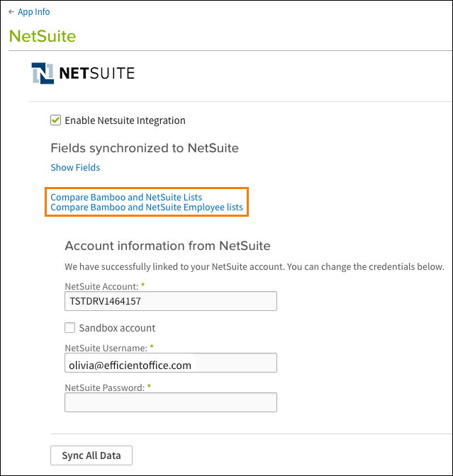
Task: Click the 'NetSuite Password:' label
Action: click(104, 388)
